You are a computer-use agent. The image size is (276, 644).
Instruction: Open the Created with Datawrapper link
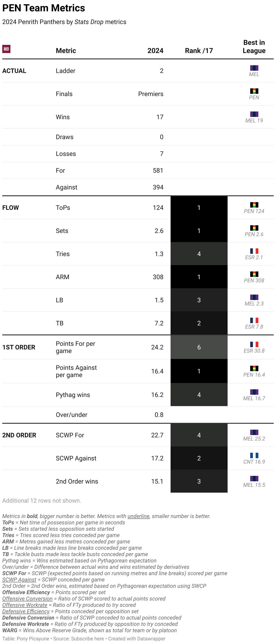tap(137, 639)
